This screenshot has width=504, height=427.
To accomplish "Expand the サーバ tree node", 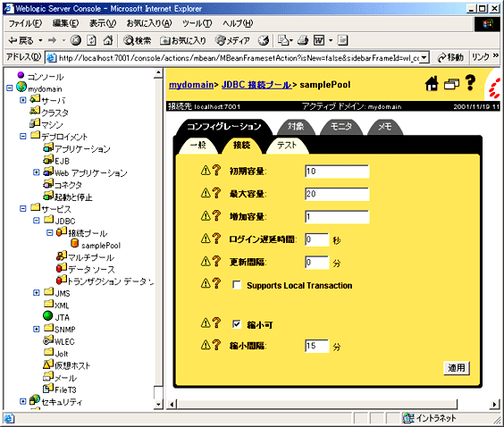I will pyautogui.click(x=23, y=100).
